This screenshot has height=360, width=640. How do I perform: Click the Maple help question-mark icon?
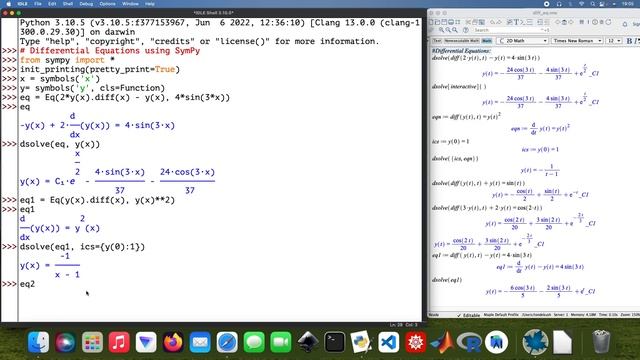pos(466,30)
